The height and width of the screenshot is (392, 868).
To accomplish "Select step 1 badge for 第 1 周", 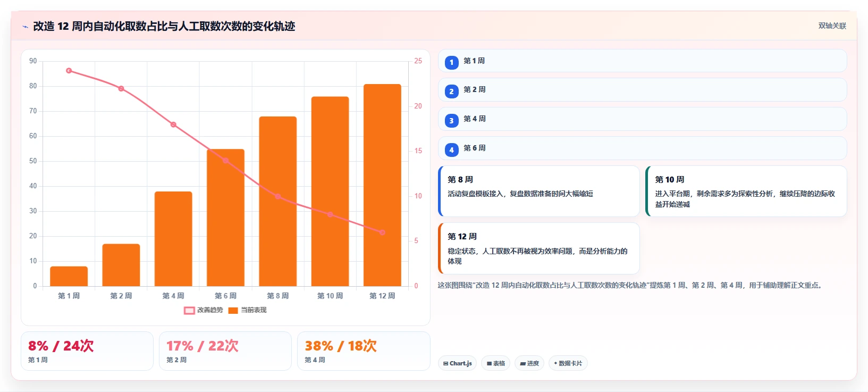I will tap(451, 63).
